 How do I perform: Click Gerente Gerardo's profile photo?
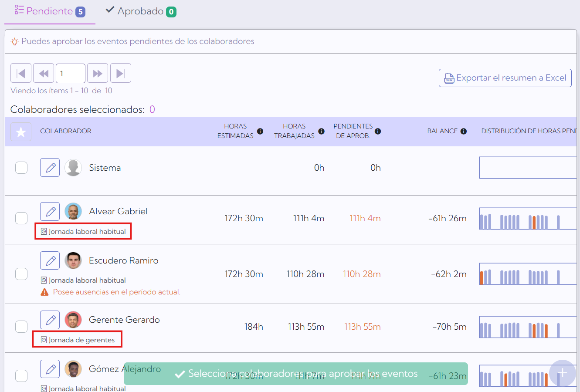73,320
